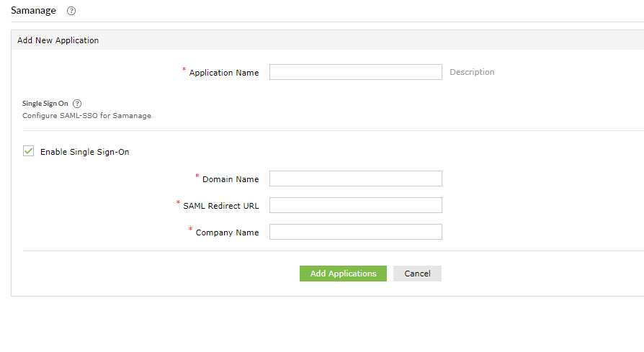Focus the Application Name input field
This screenshot has width=644, height=352.
tap(356, 72)
